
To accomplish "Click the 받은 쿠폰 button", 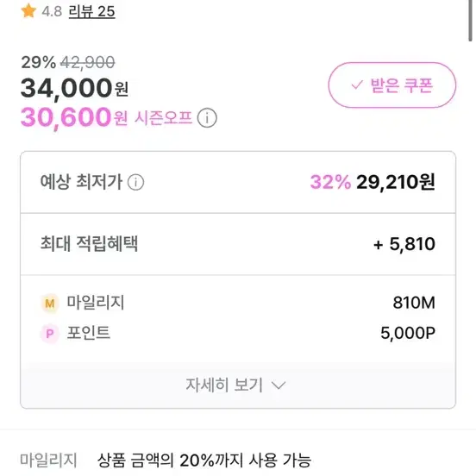I will pos(391,85).
